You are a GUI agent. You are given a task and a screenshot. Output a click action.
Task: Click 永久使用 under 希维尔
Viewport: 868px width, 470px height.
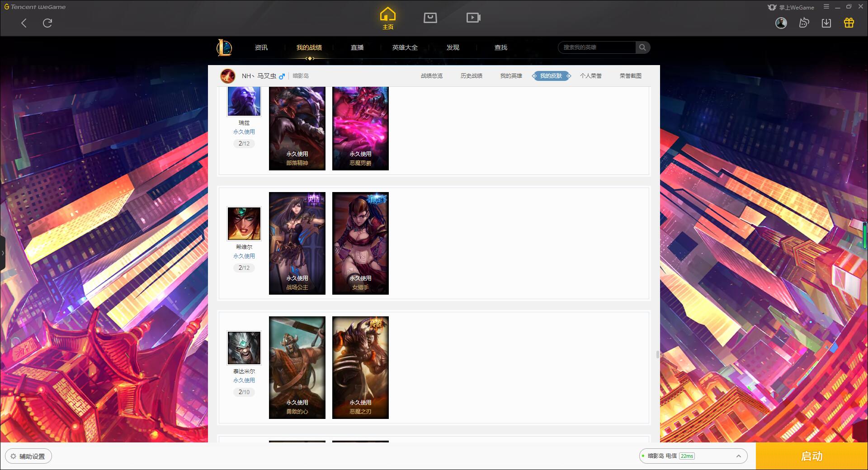(244, 256)
